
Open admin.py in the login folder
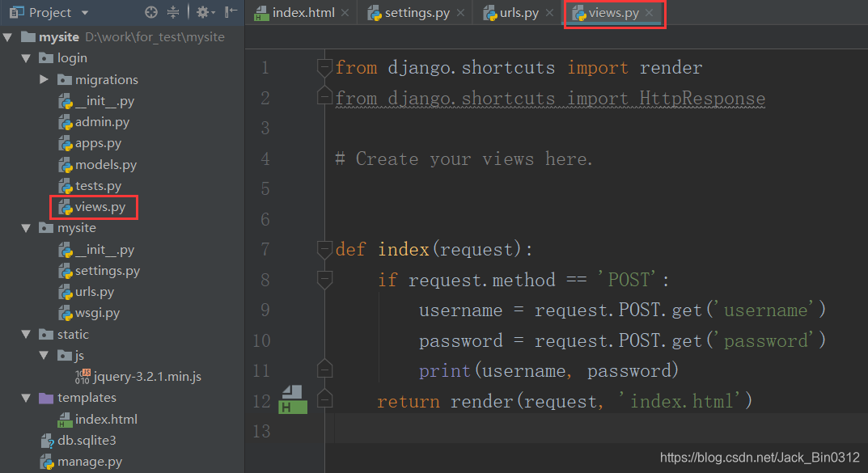pos(102,122)
